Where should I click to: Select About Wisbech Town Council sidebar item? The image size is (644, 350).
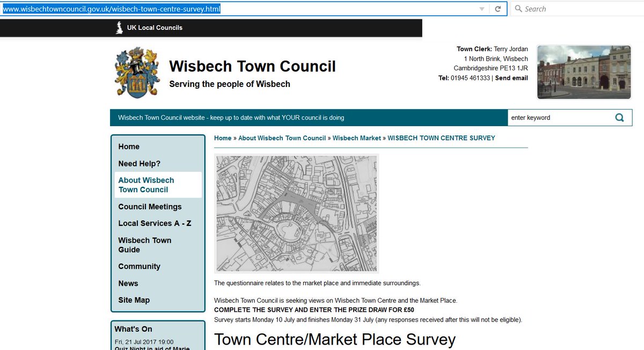click(158, 185)
